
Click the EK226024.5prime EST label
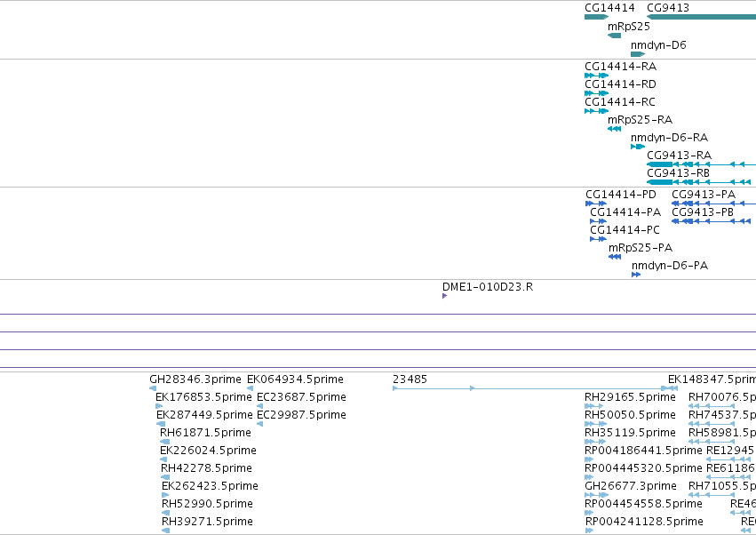click(208, 450)
